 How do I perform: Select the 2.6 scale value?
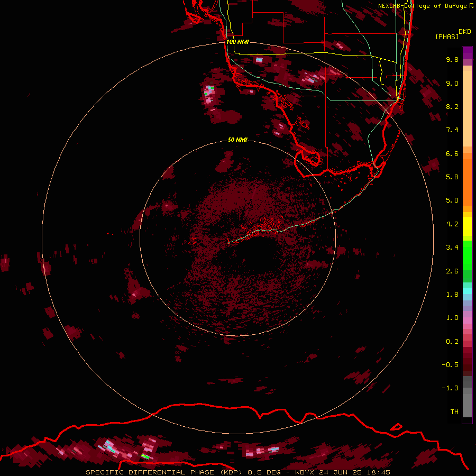(452, 271)
